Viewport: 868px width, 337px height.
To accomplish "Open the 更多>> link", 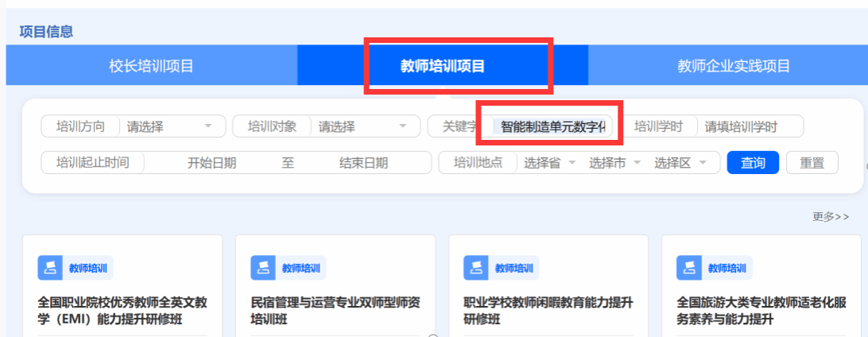I will 831,216.
